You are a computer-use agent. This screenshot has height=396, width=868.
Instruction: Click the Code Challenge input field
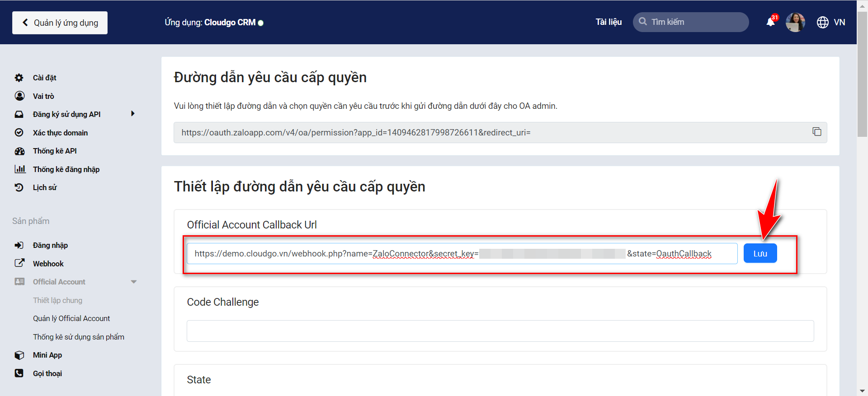[x=500, y=331]
